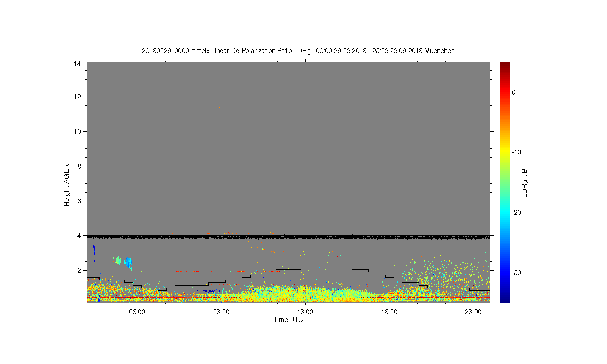Image resolution: width=607 pixels, height=364 pixels.
Task: Click the height tick label 8
Action: 79,166
